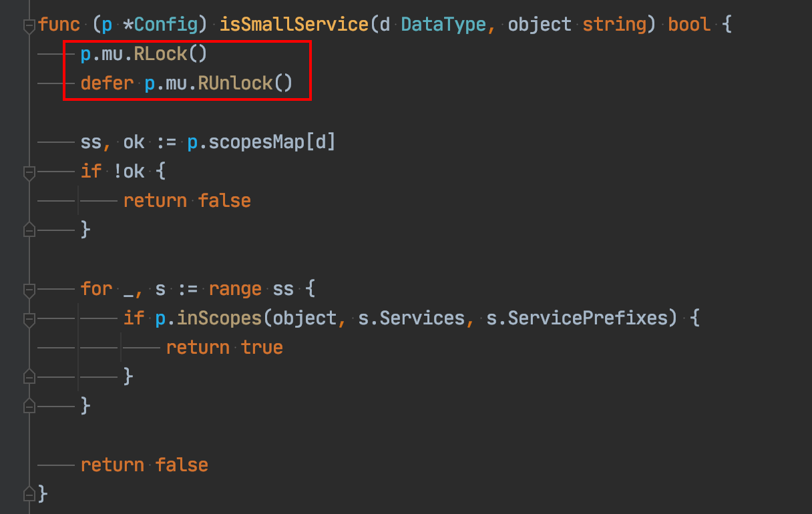Click the Config receiver type
This screenshot has width=812, height=514.
[167, 25]
